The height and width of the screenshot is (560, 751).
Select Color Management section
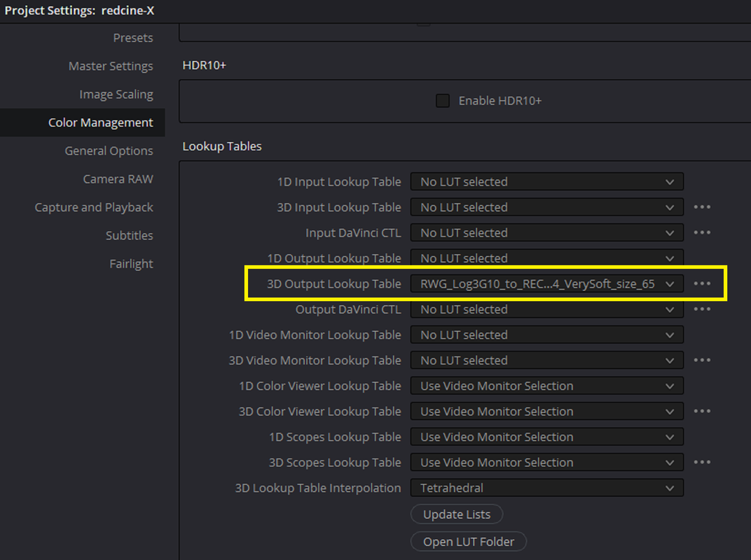[x=83, y=122]
